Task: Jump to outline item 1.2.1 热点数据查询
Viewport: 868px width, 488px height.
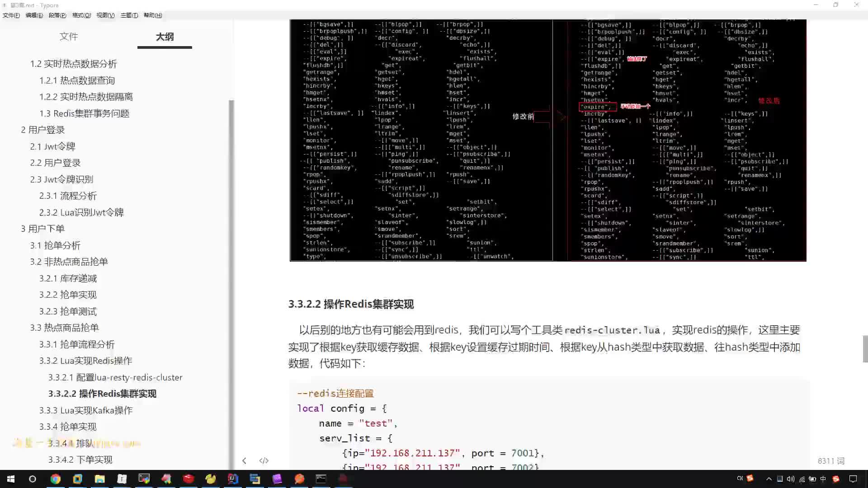Action: (x=77, y=80)
